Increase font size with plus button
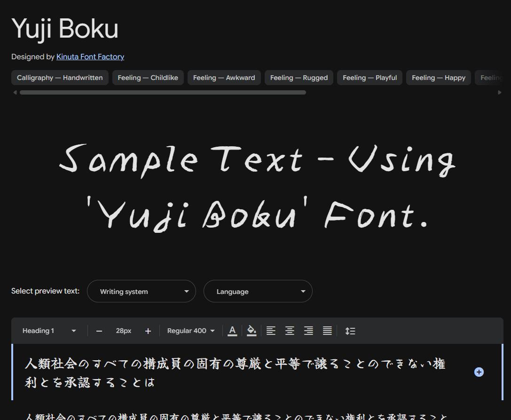This screenshot has height=420, width=511. tap(148, 331)
